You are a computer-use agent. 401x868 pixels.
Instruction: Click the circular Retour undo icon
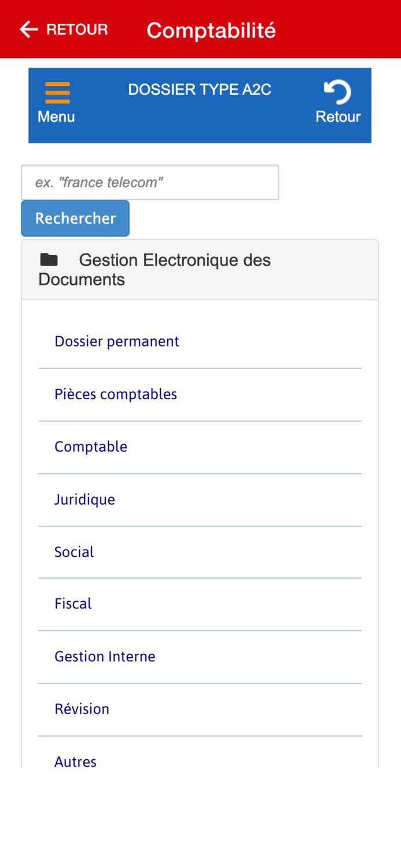click(338, 93)
